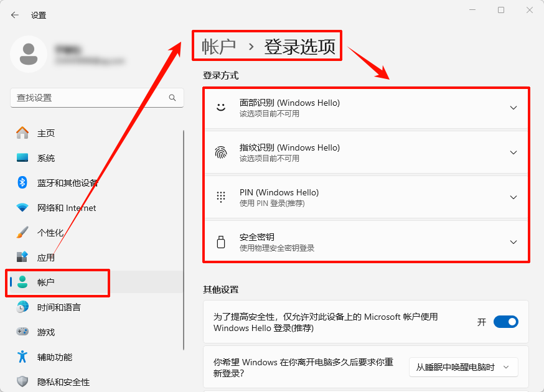Click the fingerprint icon for 指纹识别

pyautogui.click(x=221, y=152)
